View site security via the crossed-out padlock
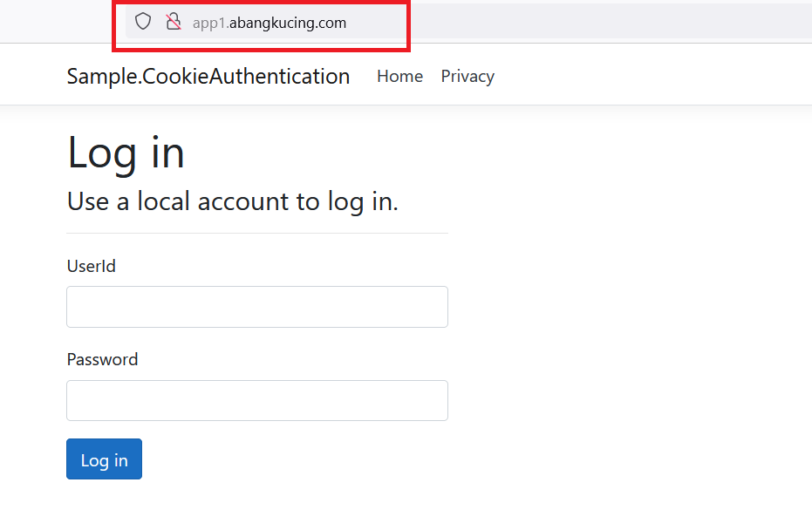 click(x=174, y=22)
